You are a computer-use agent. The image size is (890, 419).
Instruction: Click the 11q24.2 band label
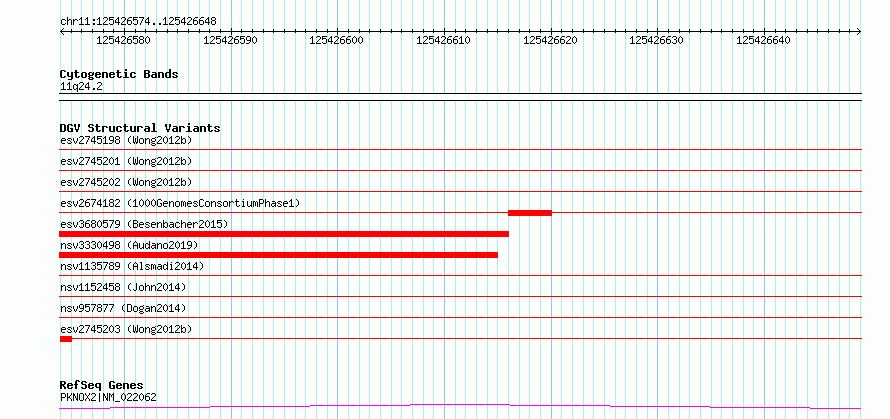[82, 87]
